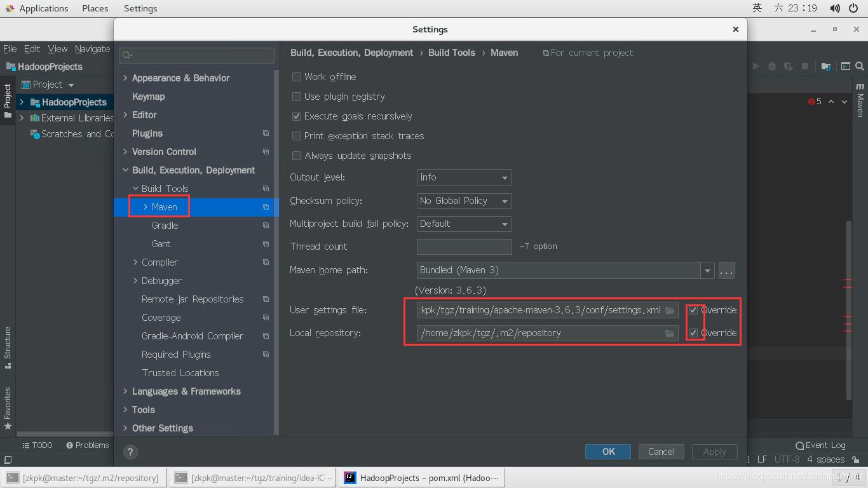Jump to previous highlighted error arrow

point(831,102)
